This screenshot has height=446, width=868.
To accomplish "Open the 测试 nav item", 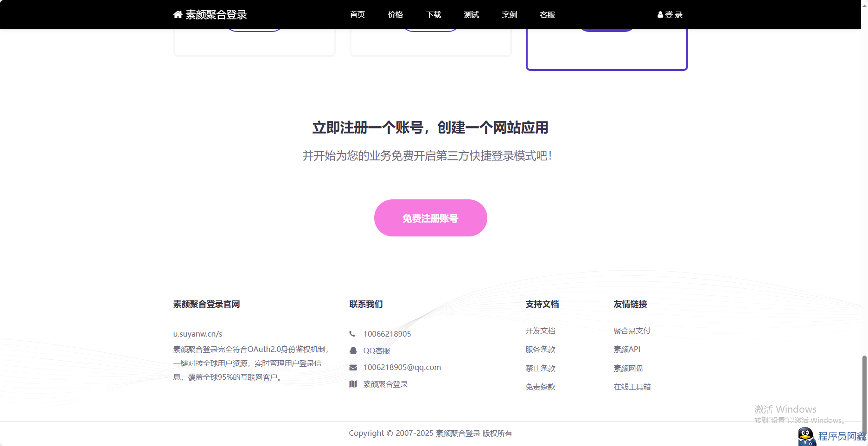I will click(x=472, y=15).
